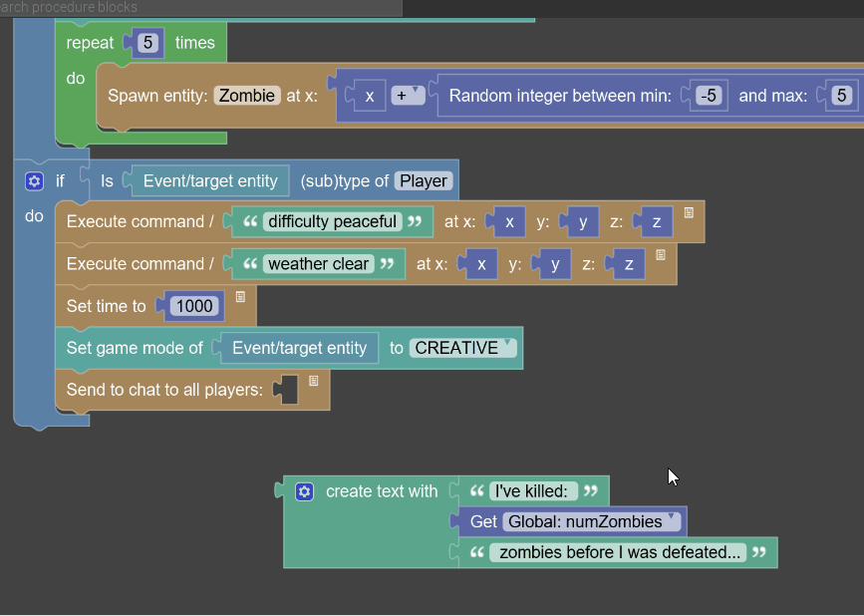
Task: Click the note icon on Set time to block
Action: click(240, 297)
